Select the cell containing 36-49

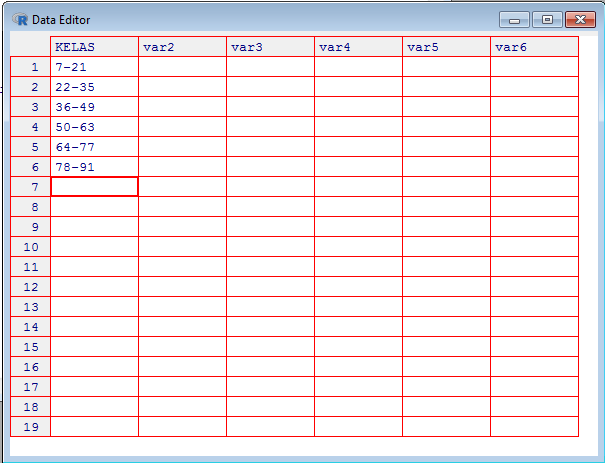pyautogui.click(x=95, y=107)
